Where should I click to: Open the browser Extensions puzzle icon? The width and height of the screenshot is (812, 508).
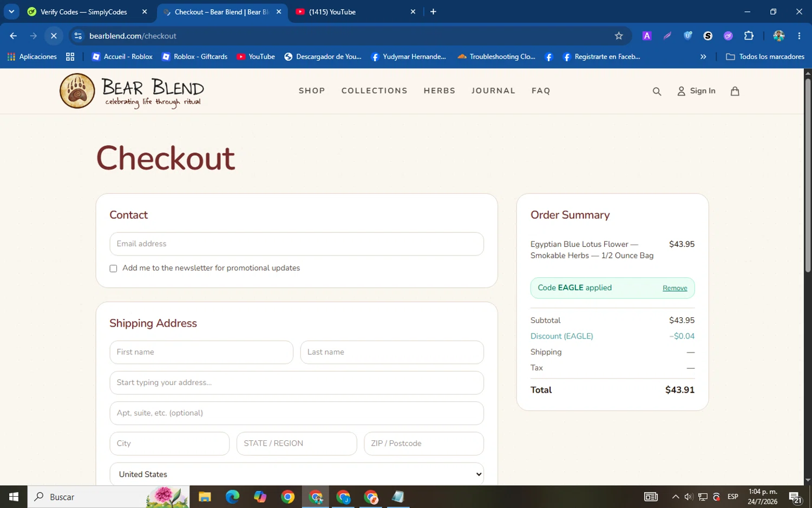point(749,36)
